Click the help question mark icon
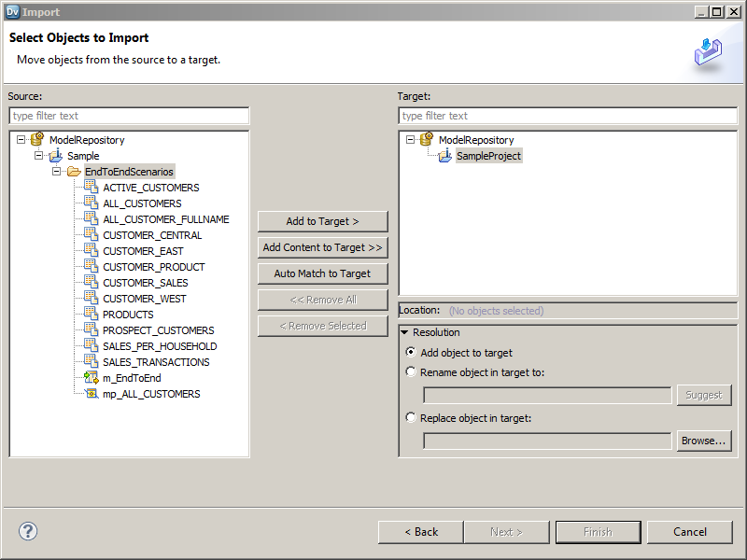 [x=28, y=531]
